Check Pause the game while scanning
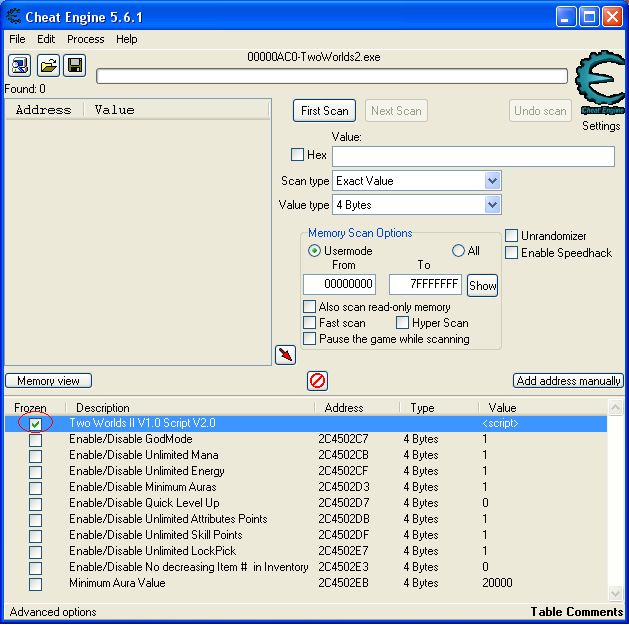Viewport: 629px width, 626px height. [309, 339]
